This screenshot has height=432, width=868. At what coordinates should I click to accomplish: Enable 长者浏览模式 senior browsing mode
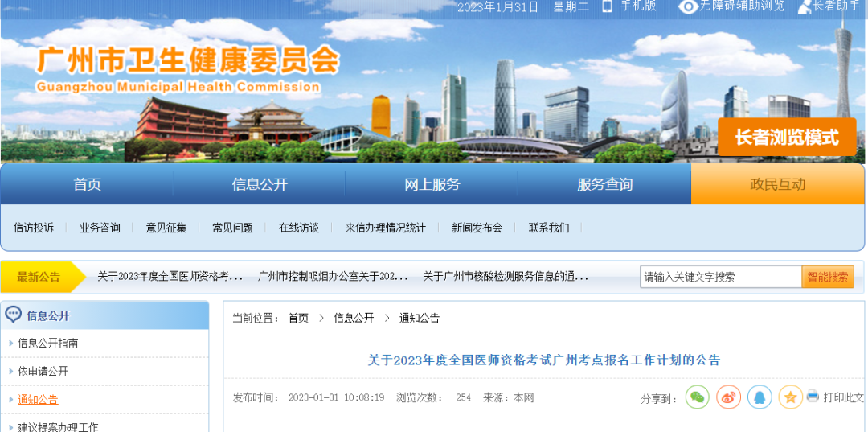[786, 138]
